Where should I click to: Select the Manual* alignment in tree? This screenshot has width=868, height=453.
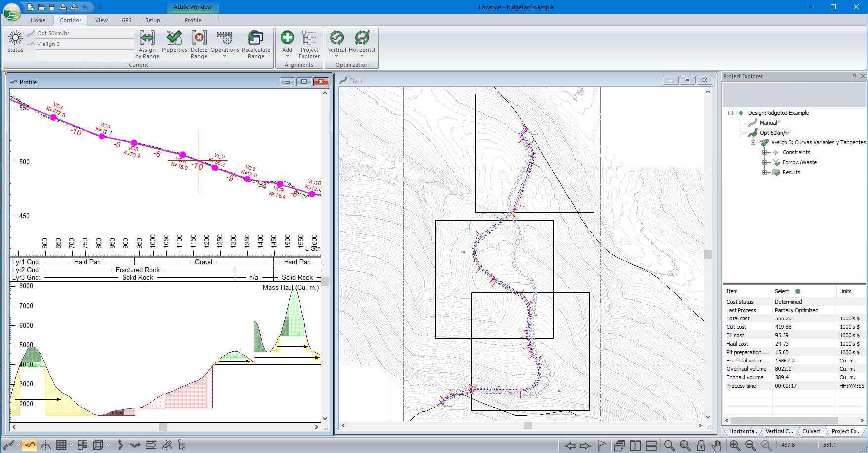[769, 123]
